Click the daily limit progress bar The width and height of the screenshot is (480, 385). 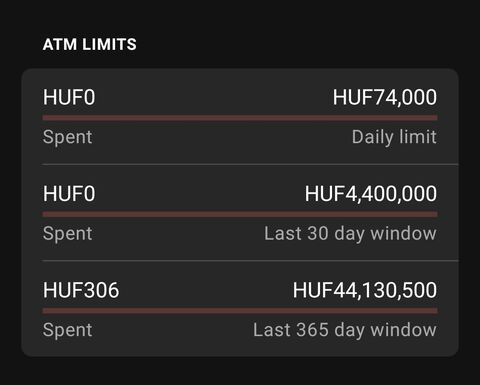pos(240,118)
